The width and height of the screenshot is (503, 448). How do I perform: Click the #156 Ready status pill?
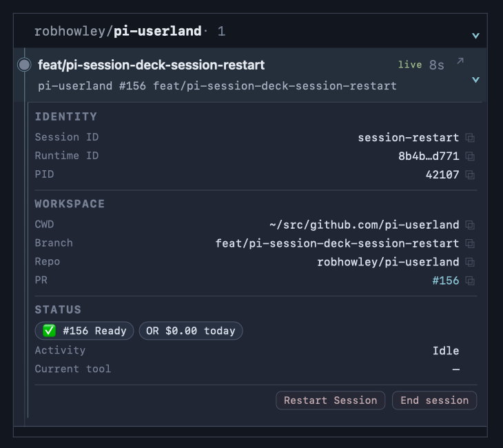(x=84, y=331)
